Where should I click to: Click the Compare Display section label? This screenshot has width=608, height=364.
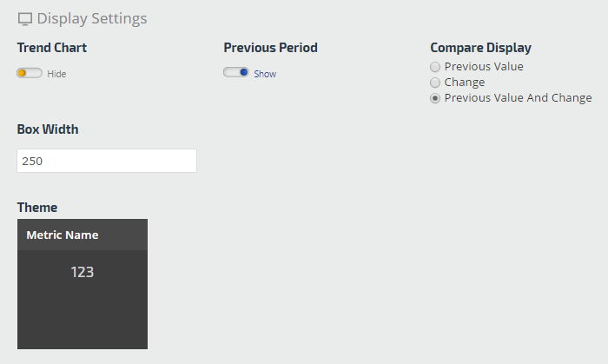pos(480,48)
